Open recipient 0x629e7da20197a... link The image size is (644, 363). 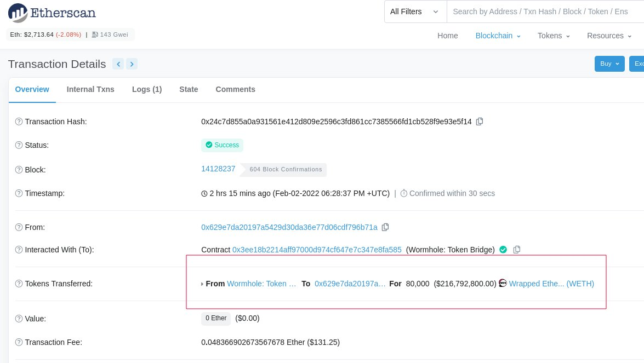click(x=350, y=284)
